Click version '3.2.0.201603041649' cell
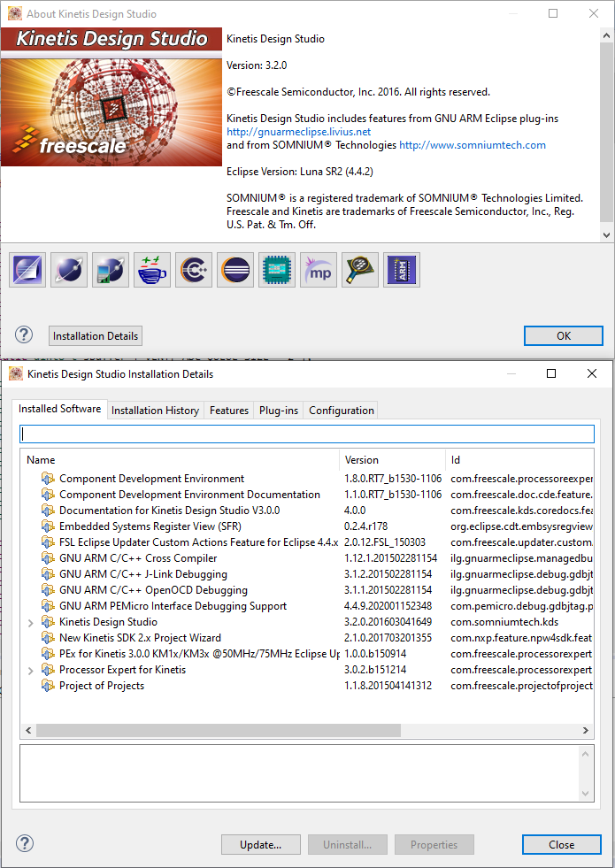This screenshot has width=615, height=868. [388, 622]
